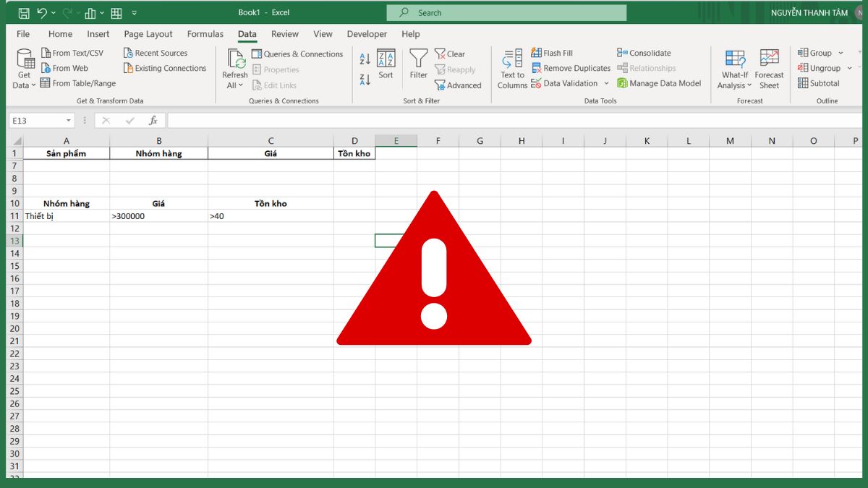
Task: Click the Ungroup outline button
Action: 820,68
